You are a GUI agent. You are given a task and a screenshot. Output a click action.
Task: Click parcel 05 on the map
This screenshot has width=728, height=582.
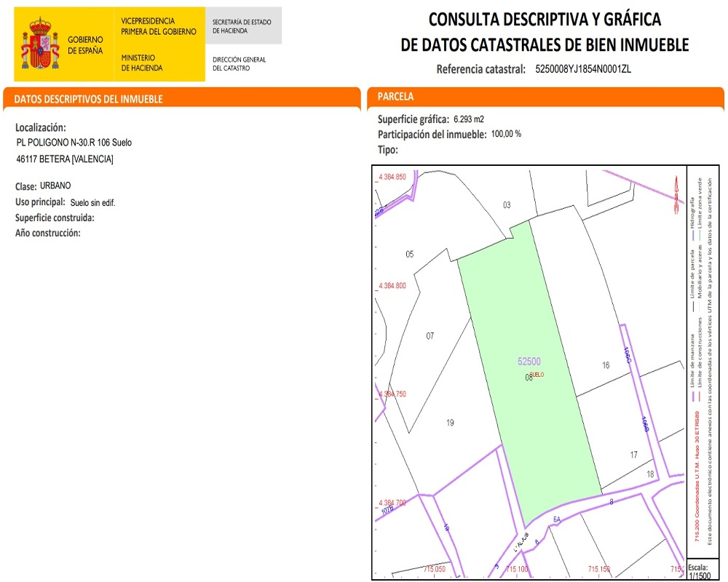click(x=410, y=254)
